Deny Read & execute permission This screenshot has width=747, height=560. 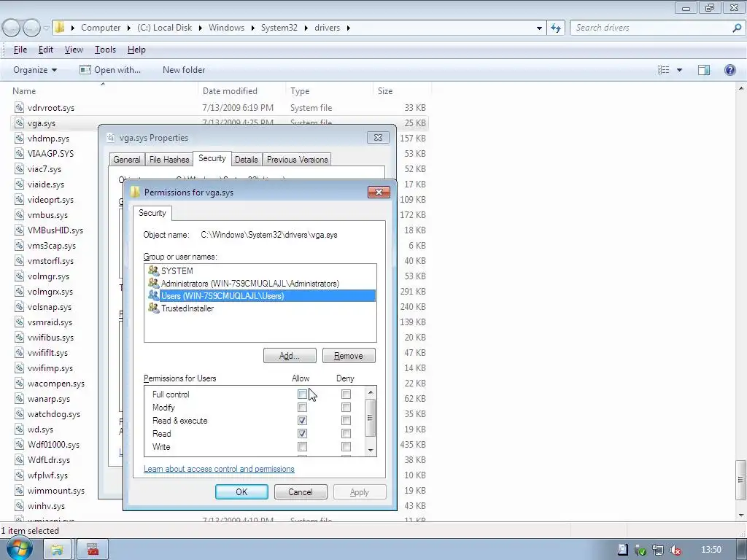pyautogui.click(x=346, y=421)
